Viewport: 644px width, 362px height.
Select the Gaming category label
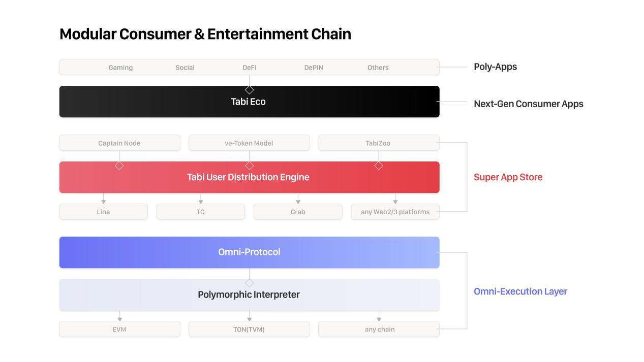pyautogui.click(x=120, y=68)
